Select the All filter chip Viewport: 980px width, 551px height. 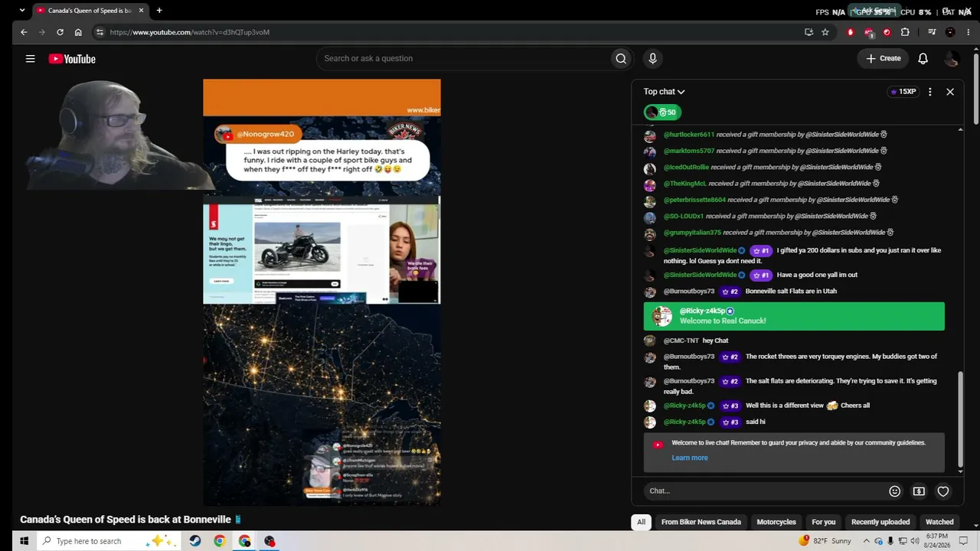tap(641, 522)
